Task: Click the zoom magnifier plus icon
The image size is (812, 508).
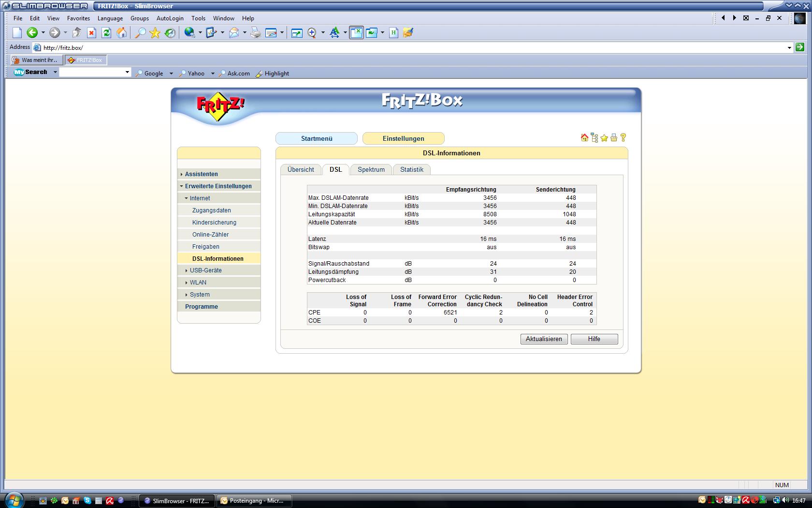Action: (312, 32)
